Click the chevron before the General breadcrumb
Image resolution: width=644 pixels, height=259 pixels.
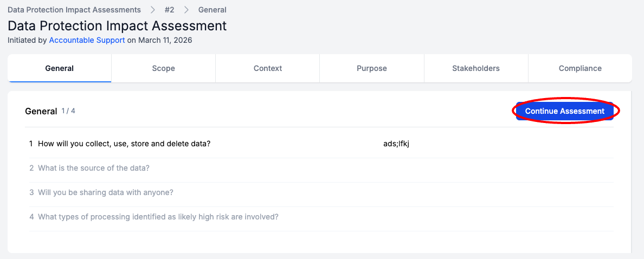(x=186, y=10)
